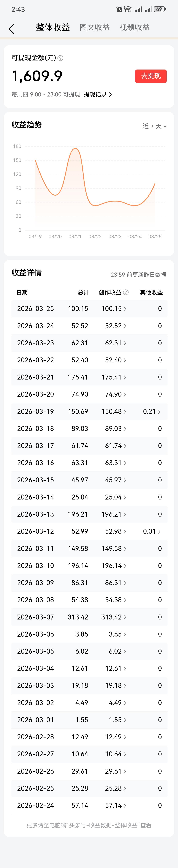Tap the back arrow icon
The image size is (178, 868).
pos(12,29)
